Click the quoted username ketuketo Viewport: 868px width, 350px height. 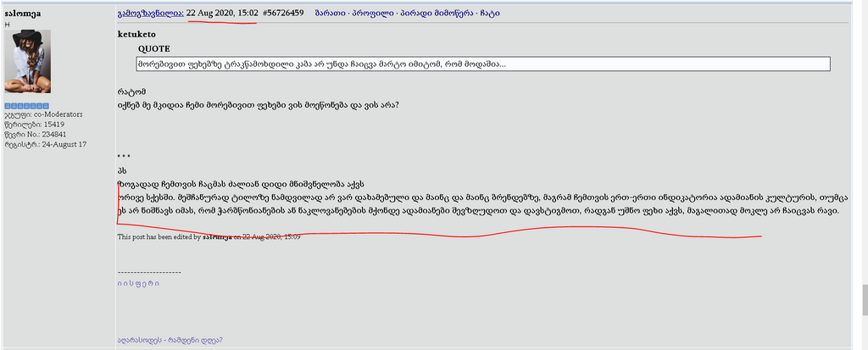point(136,35)
